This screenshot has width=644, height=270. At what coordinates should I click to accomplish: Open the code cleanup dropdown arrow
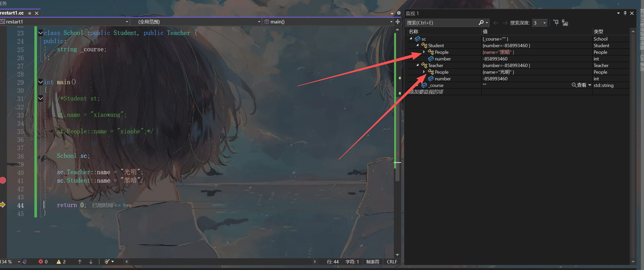pyautogui.click(x=113, y=262)
